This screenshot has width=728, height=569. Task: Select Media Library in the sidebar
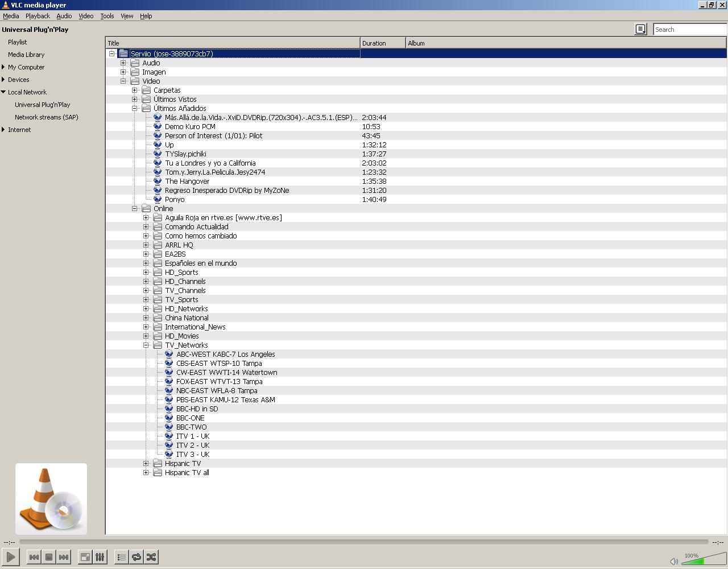click(x=26, y=55)
